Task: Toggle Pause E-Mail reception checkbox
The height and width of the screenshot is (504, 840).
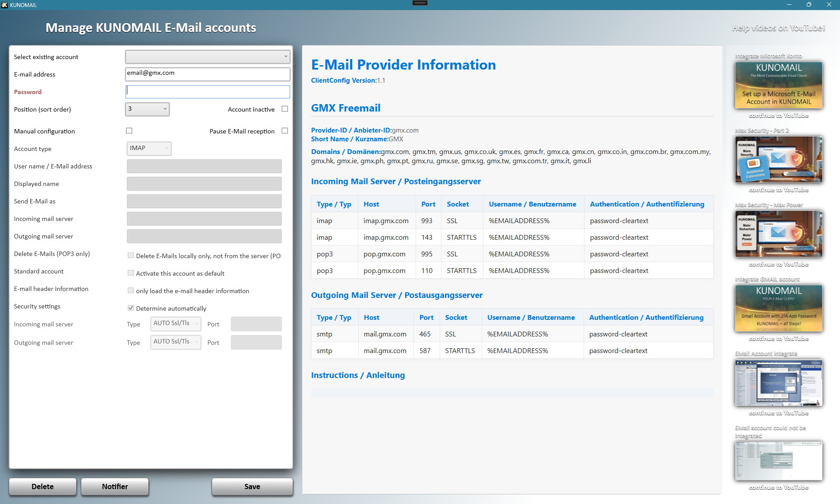Action: (x=285, y=131)
